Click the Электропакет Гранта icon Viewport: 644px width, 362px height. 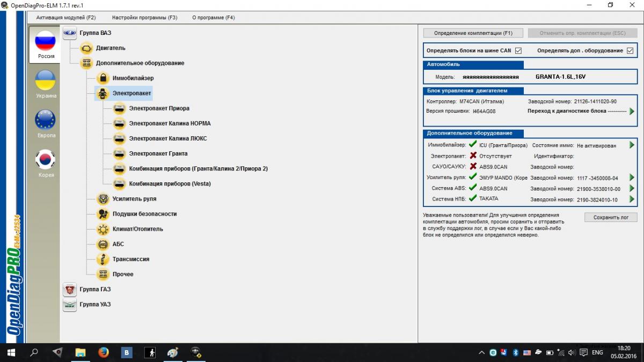point(120,153)
